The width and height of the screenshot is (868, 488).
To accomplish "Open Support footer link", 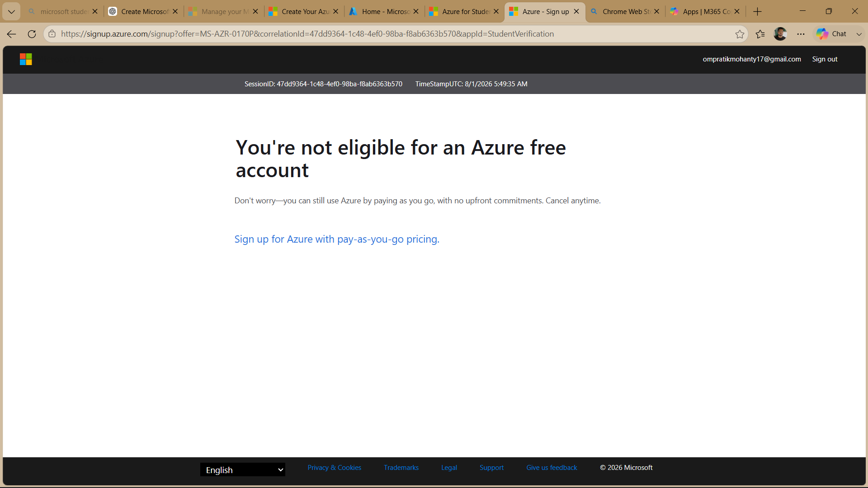I will [x=491, y=468].
